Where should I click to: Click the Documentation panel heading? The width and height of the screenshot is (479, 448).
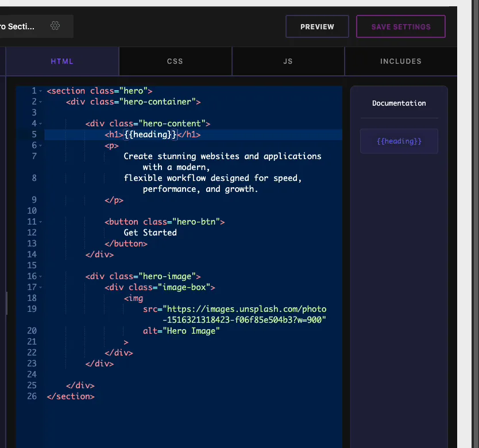point(399,103)
